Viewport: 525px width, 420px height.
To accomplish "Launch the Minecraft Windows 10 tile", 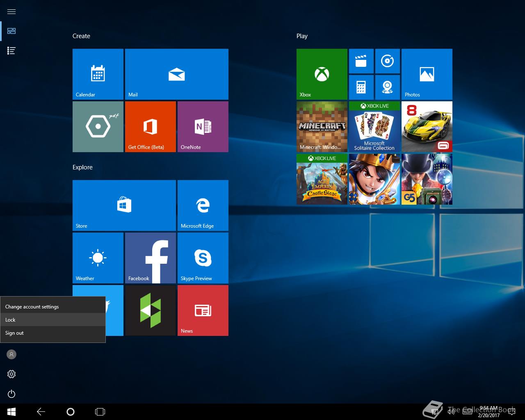I will (x=322, y=127).
